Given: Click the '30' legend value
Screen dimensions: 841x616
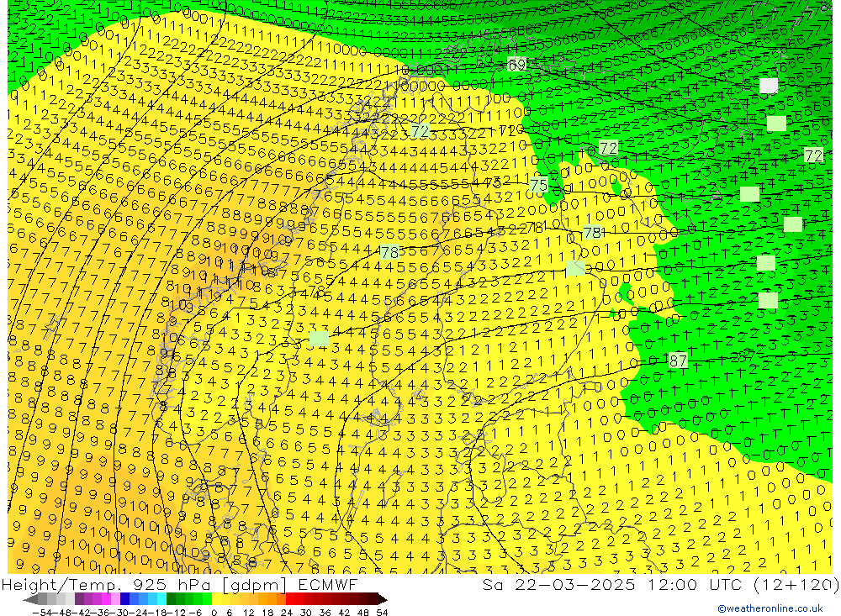Looking at the screenshot, I should coord(306,613).
